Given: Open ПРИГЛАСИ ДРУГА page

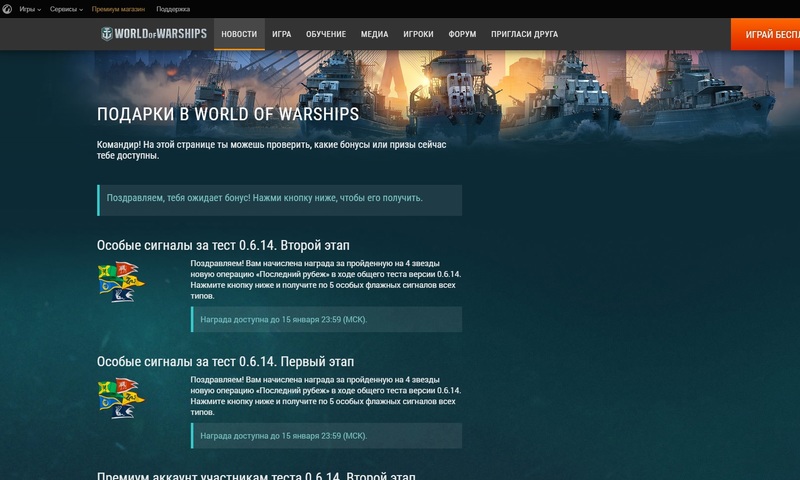Looking at the screenshot, I should [x=524, y=34].
